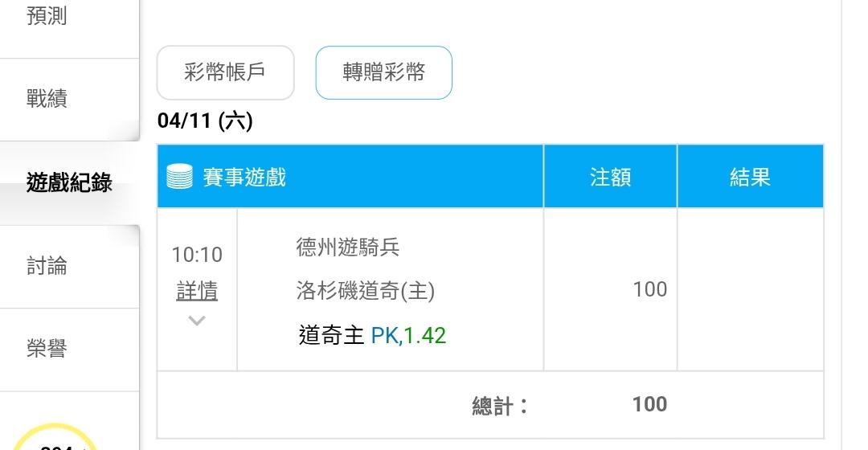Click the coin stack icon in table header
Screen dimensions: 868x450
point(179,176)
